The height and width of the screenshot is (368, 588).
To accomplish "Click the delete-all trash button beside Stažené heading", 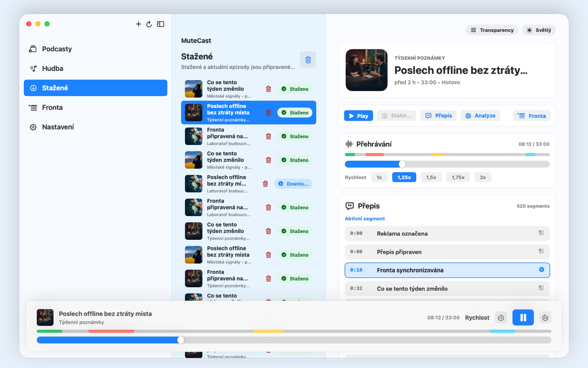I will point(308,60).
